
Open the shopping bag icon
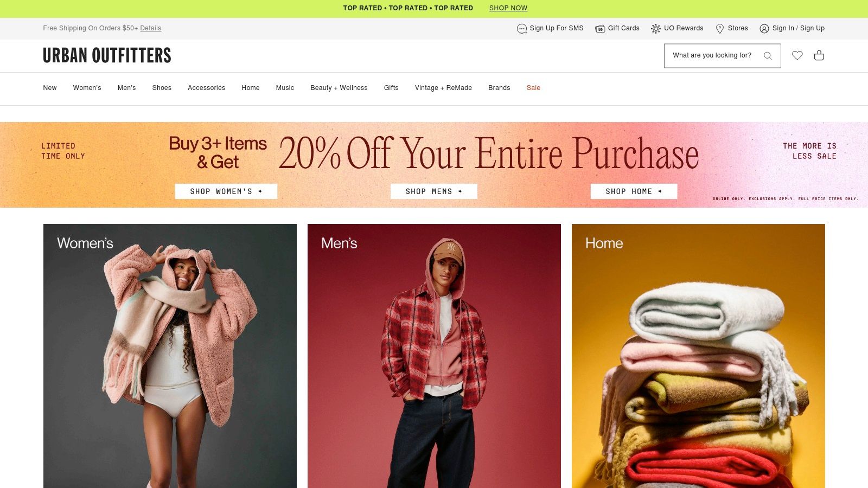[819, 55]
